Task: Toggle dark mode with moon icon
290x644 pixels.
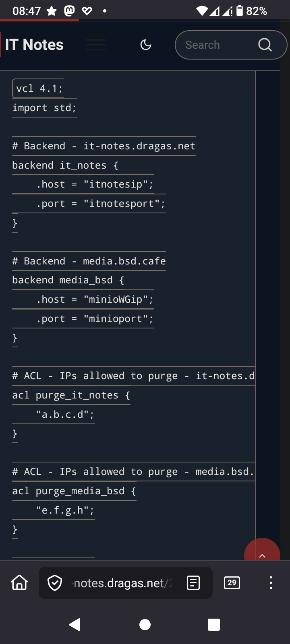Action: [x=146, y=45]
